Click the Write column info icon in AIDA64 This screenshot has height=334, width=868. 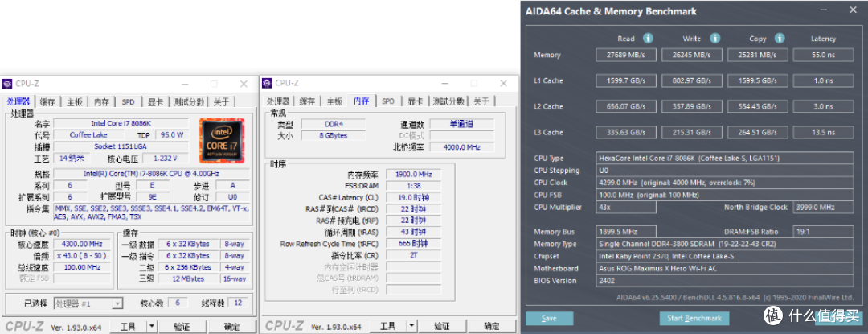pos(715,38)
